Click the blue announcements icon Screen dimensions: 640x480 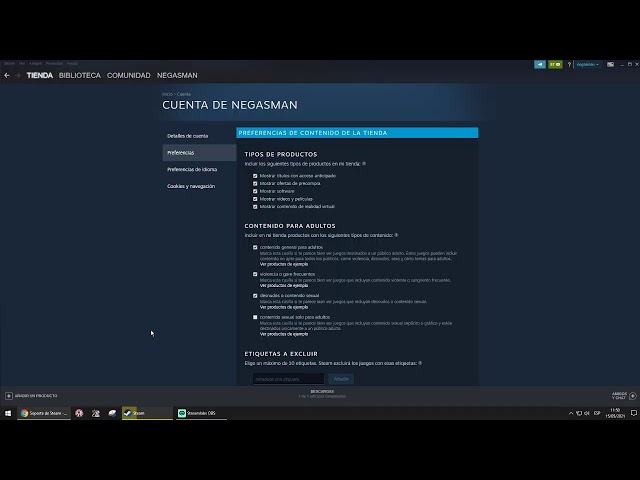tap(540, 64)
